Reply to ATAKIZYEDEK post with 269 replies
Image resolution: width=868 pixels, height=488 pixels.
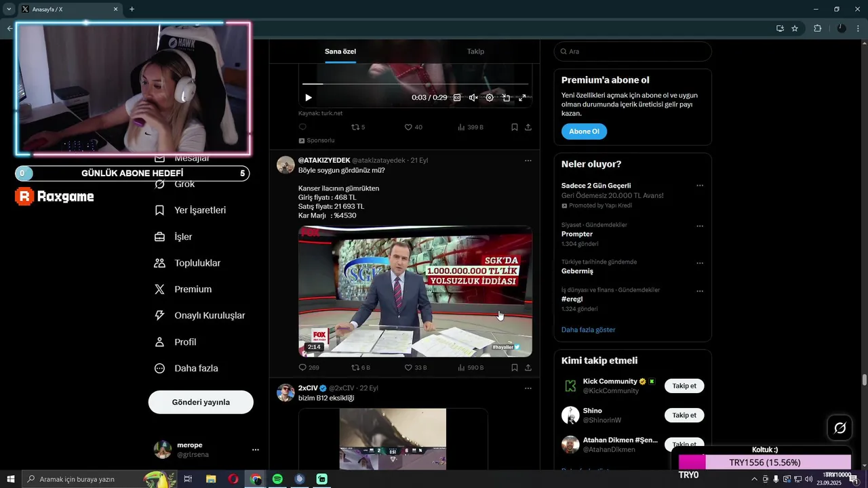(309, 367)
